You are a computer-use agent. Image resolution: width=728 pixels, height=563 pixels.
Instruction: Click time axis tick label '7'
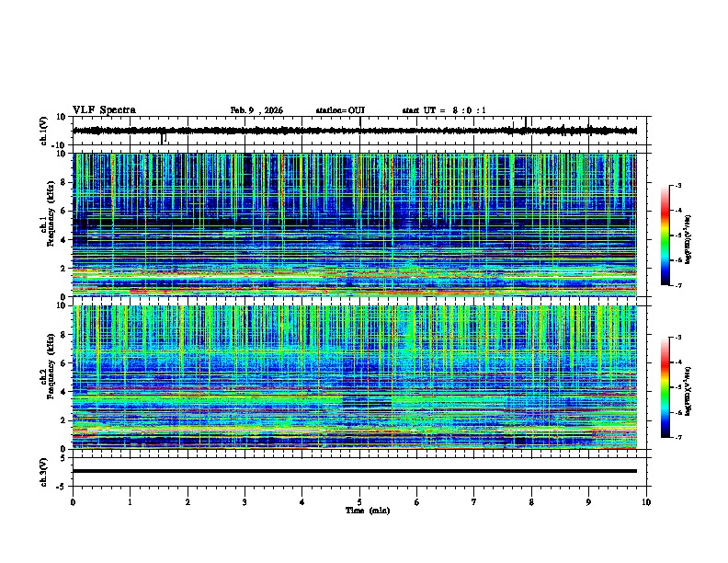[474, 502]
